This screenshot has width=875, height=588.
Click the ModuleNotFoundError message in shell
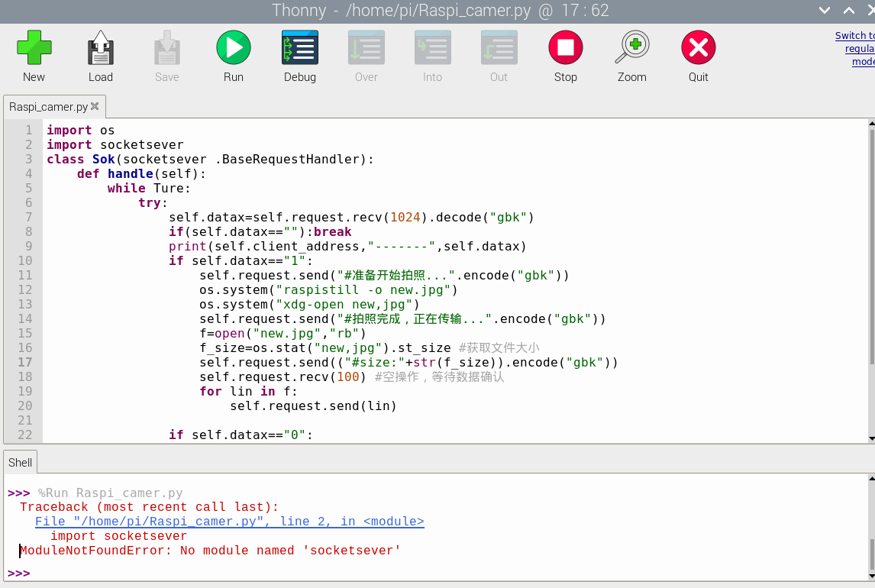[x=210, y=550]
